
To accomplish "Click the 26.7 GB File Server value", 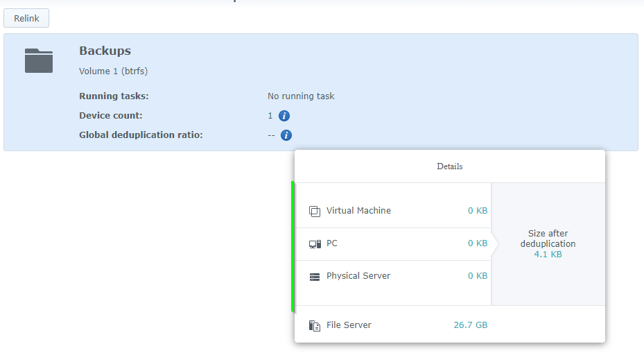I will tap(470, 325).
